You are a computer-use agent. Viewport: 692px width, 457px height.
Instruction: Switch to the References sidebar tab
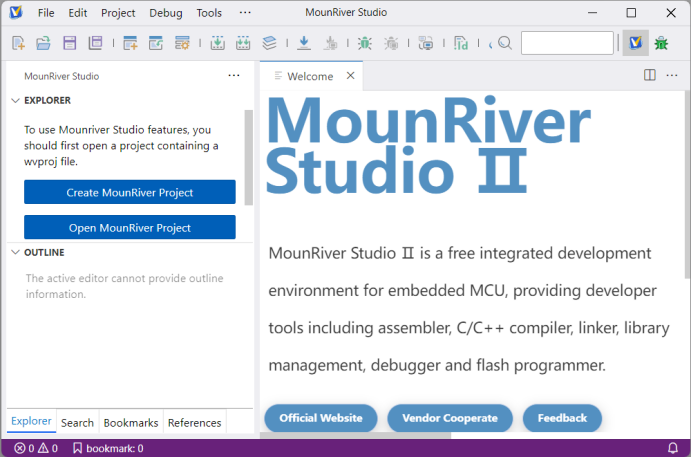tap(195, 423)
